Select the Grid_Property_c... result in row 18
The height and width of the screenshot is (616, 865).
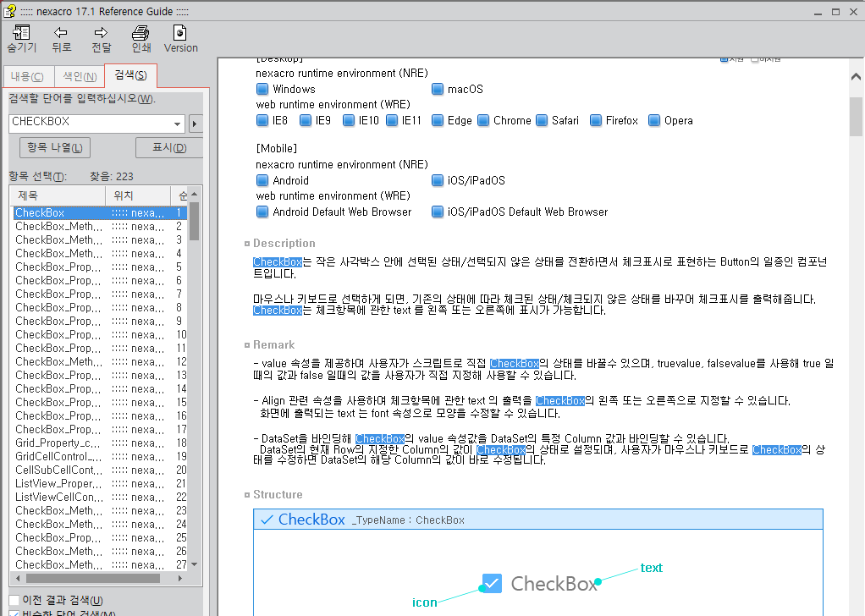(100, 443)
